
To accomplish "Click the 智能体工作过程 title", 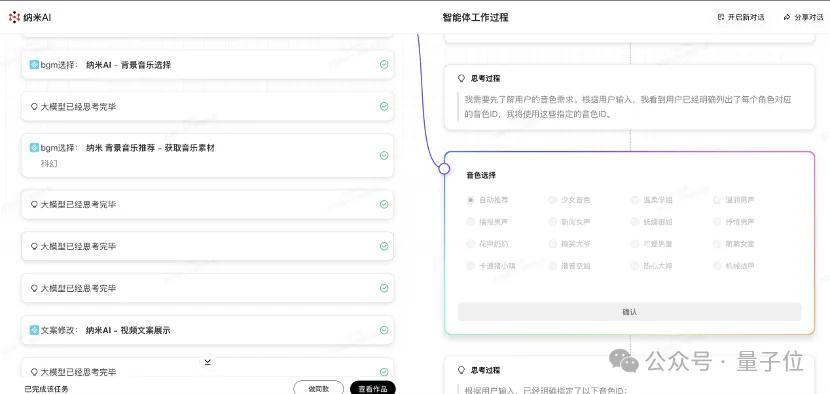I will (x=475, y=17).
